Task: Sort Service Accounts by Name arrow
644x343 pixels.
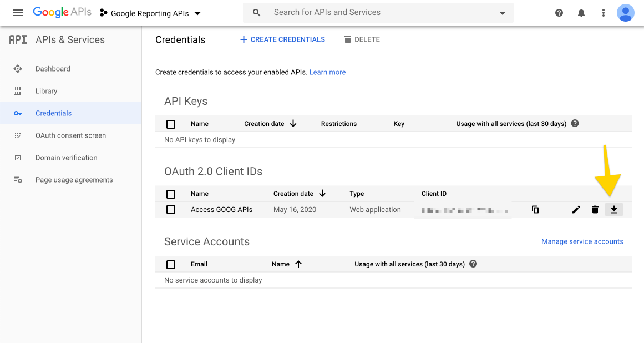Action: point(298,264)
